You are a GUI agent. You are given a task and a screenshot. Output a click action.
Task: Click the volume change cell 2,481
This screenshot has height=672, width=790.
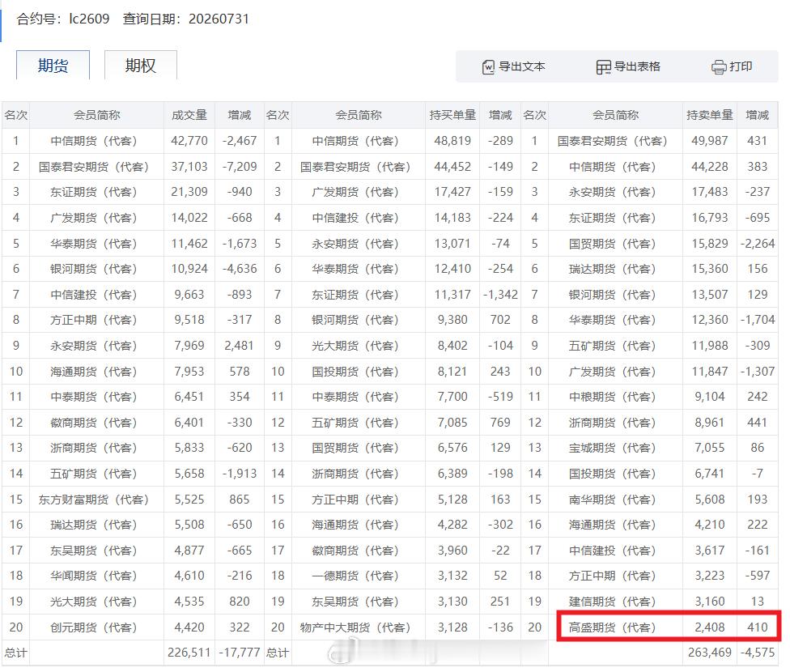pyautogui.click(x=240, y=346)
